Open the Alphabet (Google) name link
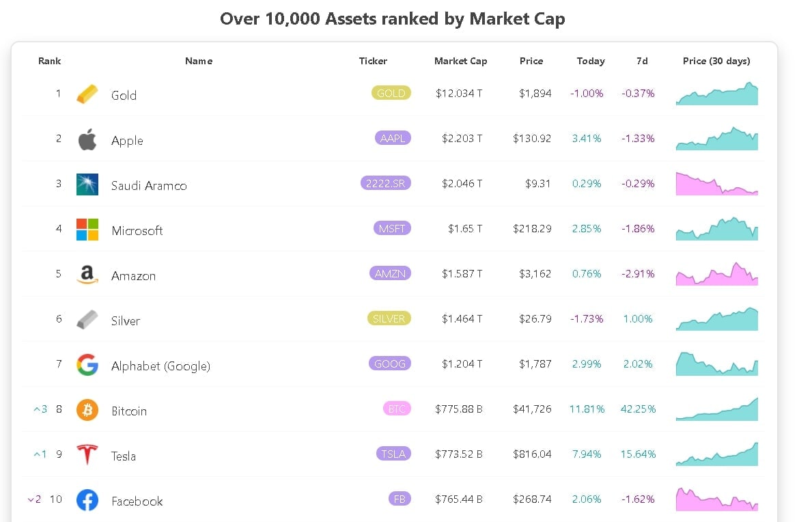 click(x=160, y=366)
